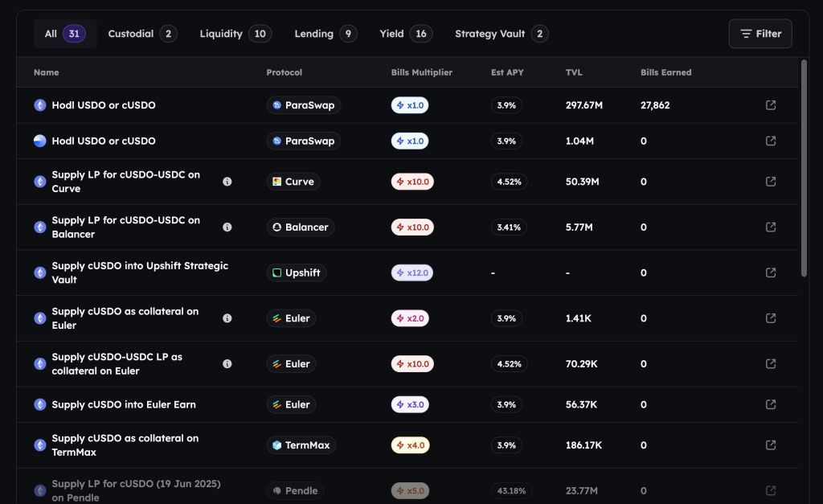Click external link icon in first ParaSwap row
The width and height of the screenshot is (823, 504).
(771, 105)
